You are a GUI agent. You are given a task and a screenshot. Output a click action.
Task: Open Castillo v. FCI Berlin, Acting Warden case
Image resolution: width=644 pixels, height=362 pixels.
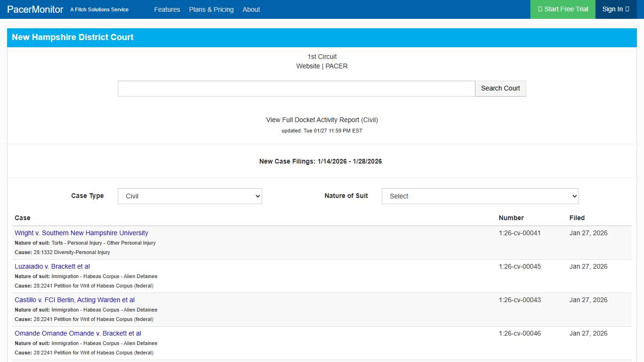[74, 300]
